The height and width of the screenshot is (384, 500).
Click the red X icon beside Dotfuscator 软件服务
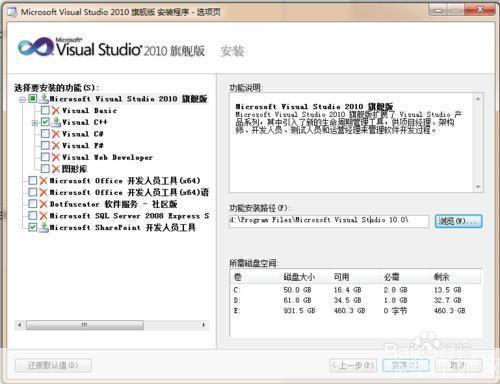(43, 204)
